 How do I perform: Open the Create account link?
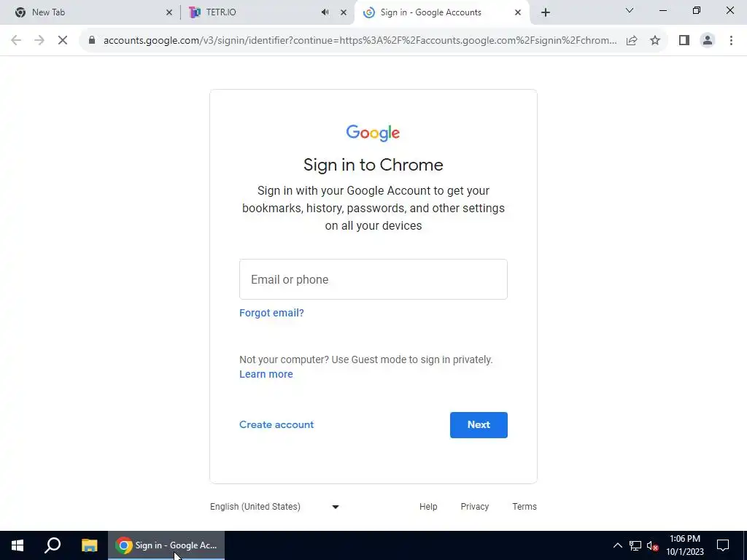(276, 425)
